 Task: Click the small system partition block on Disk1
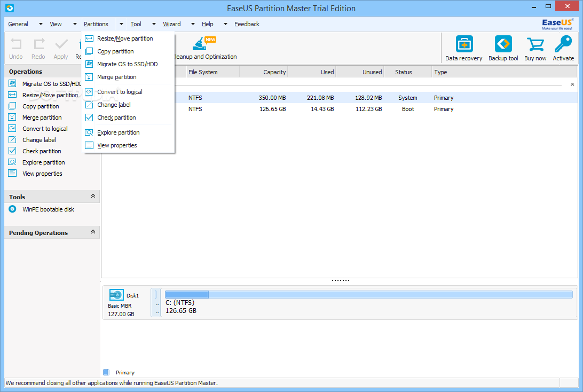(155, 302)
